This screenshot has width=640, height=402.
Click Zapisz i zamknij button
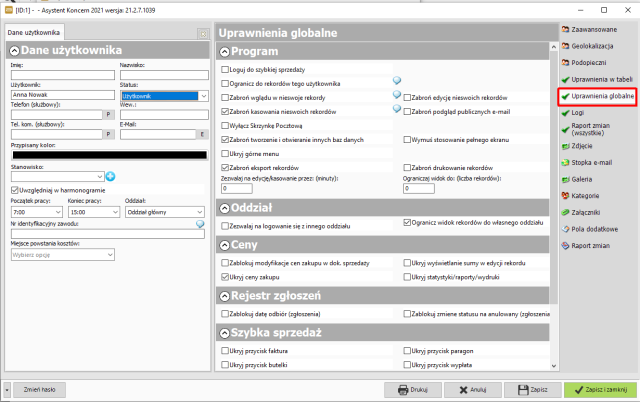tap(600, 390)
